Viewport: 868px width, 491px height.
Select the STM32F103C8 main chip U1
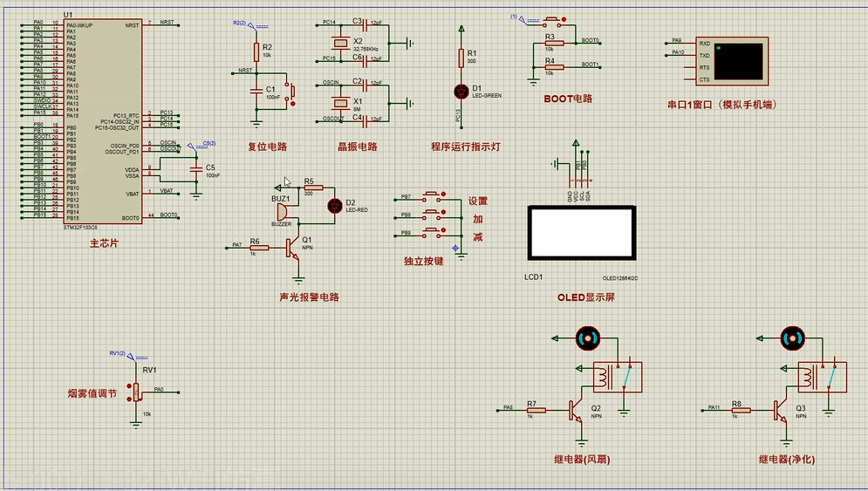coord(103,122)
